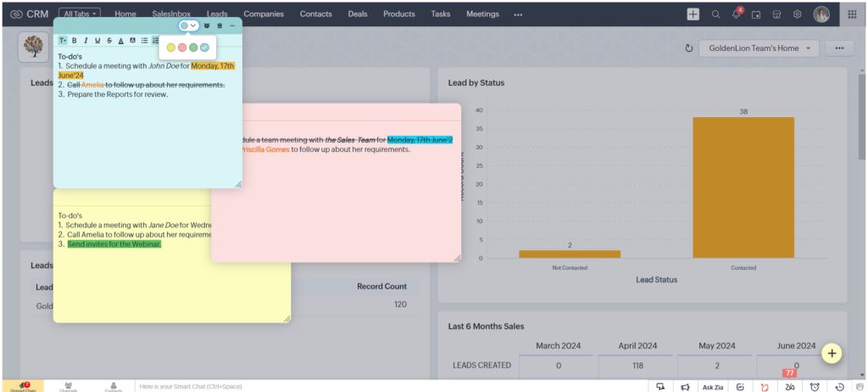
Task: Click the Not Contacted bar in the chart
Action: click(x=570, y=254)
